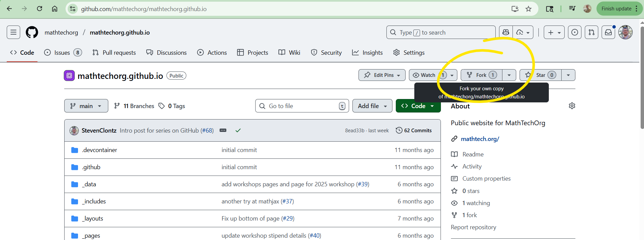Open the mathtech.org/ website link

[480, 139]
